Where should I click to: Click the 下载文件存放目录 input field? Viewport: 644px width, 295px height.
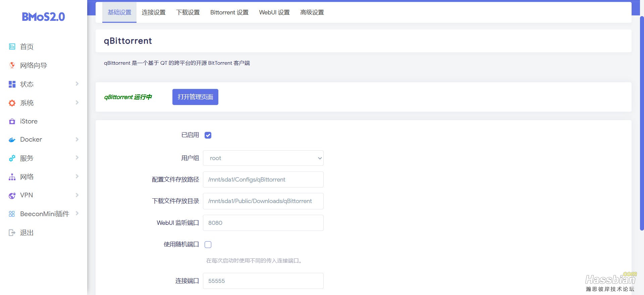tap(263, 201)
